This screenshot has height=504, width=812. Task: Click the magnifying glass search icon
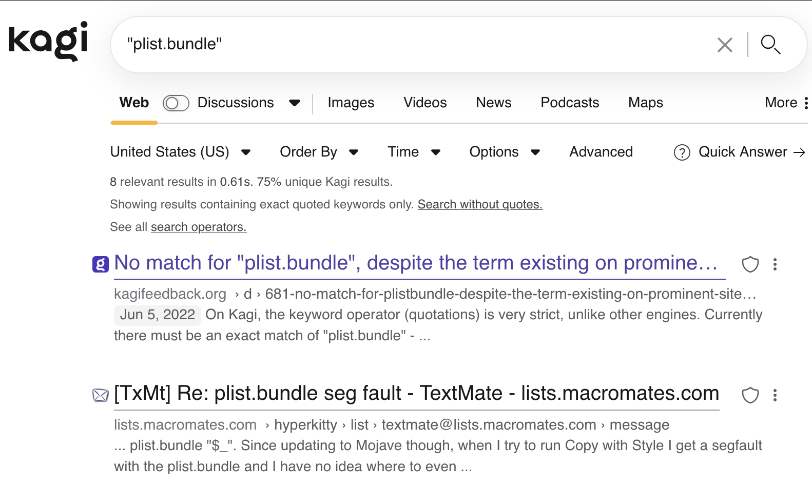pyautogui.click(x=770, y=45)
